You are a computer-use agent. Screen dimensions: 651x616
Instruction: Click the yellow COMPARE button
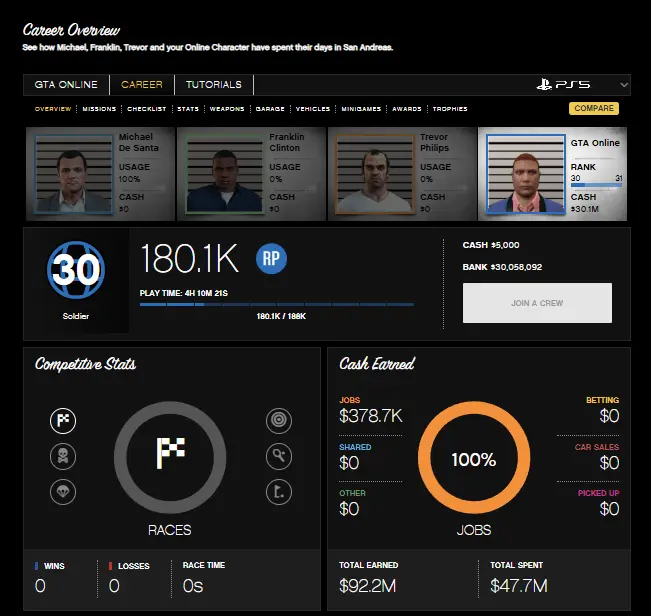tap(594, 108)
